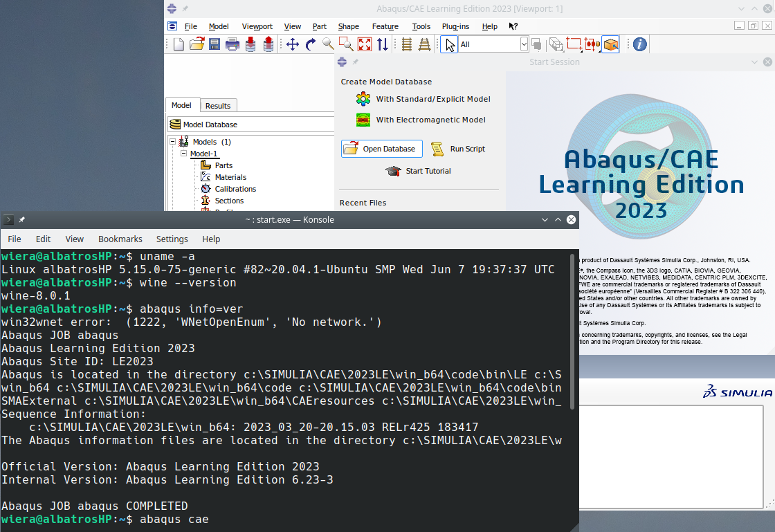Open the Bookmarks menu in Konsole
Viewport: 775px width, 532px height.
(120, 239)
